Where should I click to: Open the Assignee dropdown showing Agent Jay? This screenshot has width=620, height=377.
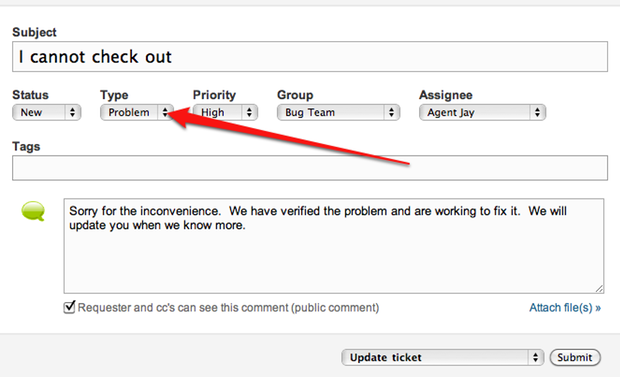482,112
